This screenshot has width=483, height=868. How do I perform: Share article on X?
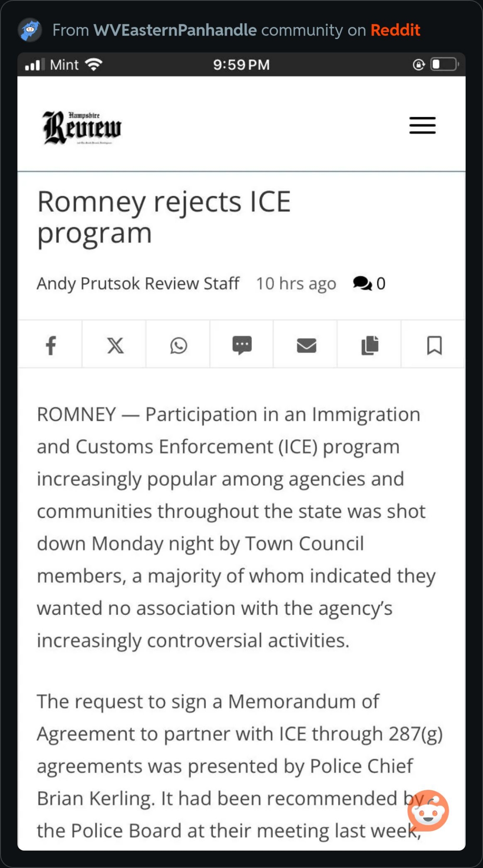click(115, 345)
